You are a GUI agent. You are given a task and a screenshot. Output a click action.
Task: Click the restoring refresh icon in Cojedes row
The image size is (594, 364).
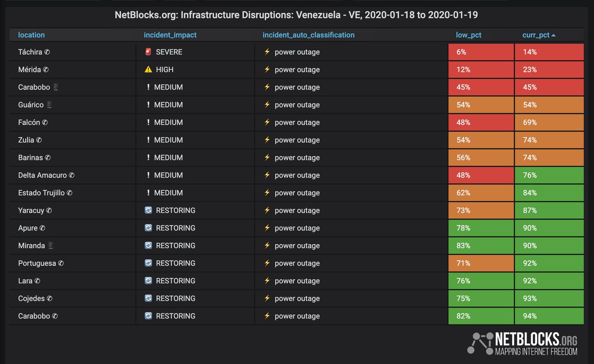(x=148, y=298)
